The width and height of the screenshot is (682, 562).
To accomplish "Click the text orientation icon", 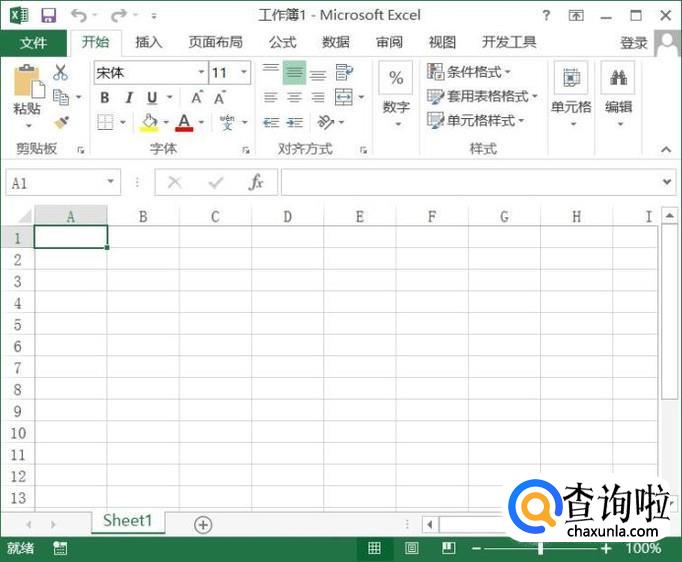I will pyautogui.click(x=326, y=122).
